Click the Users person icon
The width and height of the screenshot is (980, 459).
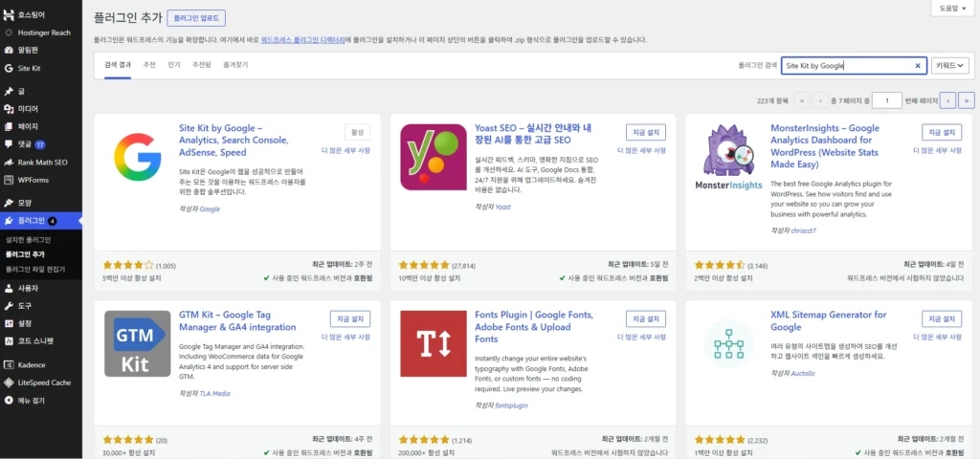pos(8,289)
